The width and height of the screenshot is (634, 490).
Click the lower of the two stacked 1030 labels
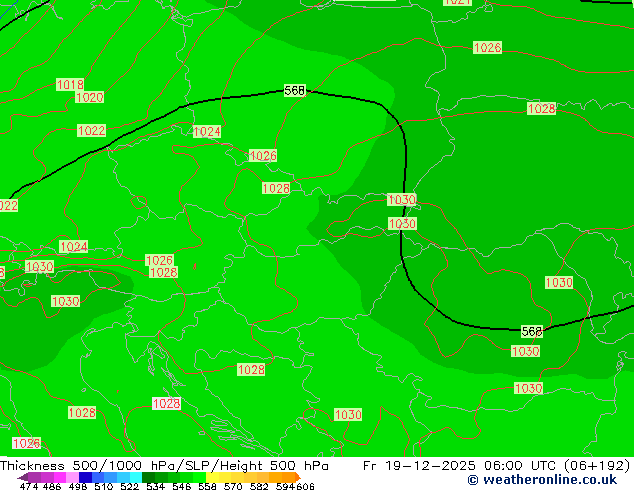tap(402, 224)
